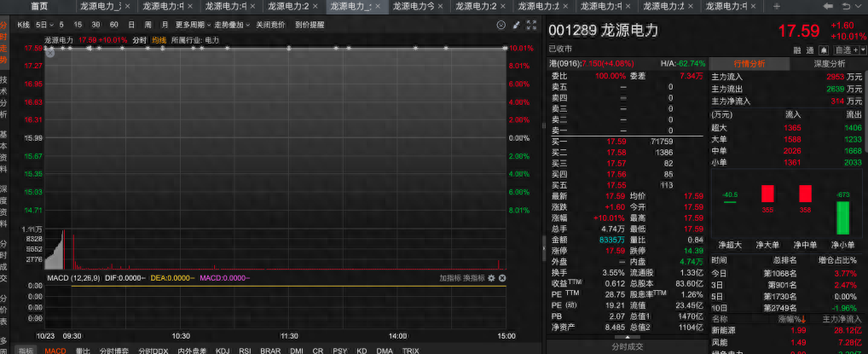Click the undo return arrow icon

click(847, 7)
